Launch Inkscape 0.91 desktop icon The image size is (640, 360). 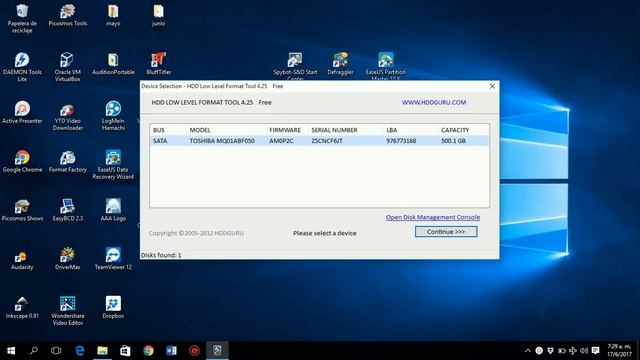click(x=22, y=307)
